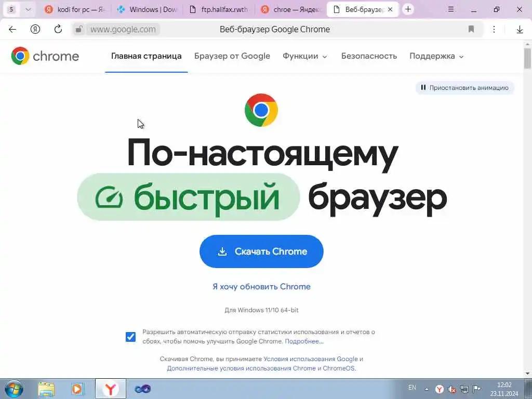Show hidden tray icons arrow
532x399 pixels.
(427, 389)
